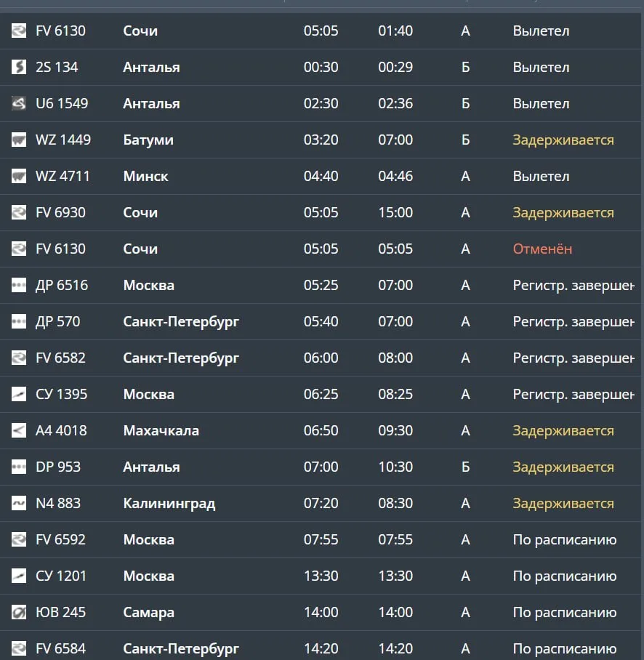Click flight number 'ДР 570'
The height and width of the screenshot is (660, 644).
pyautogui.click(x=57, y=321)
